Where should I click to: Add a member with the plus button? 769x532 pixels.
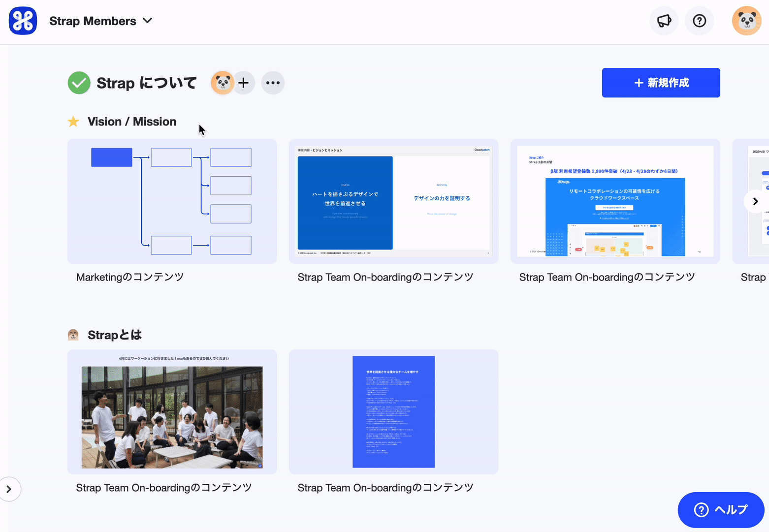(243, 83)
